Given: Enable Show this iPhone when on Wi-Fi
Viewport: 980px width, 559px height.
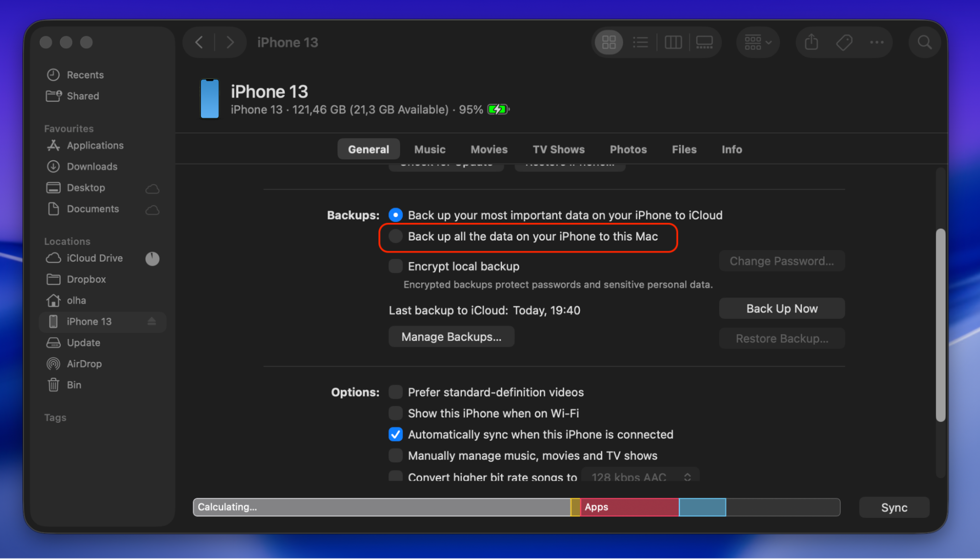Looking at the screenshot, I should click(396, 413).
